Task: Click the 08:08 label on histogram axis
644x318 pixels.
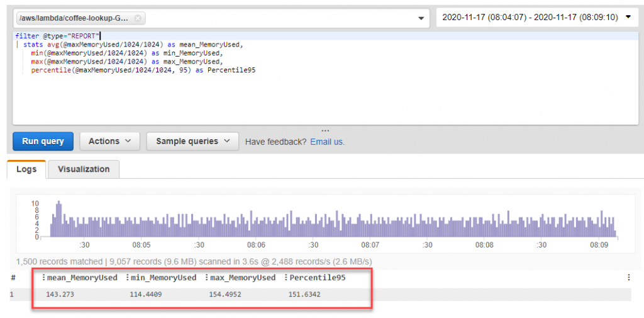Action: [x=484, y=245]
